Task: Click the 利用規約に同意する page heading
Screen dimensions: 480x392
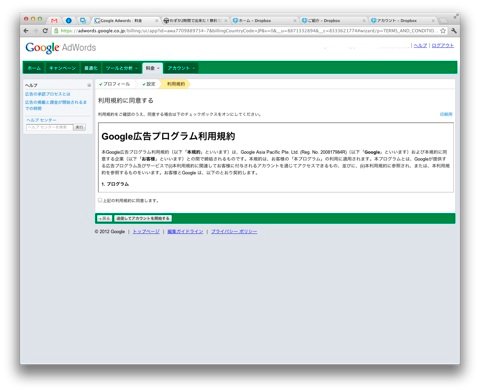Action: pos(126,100)
